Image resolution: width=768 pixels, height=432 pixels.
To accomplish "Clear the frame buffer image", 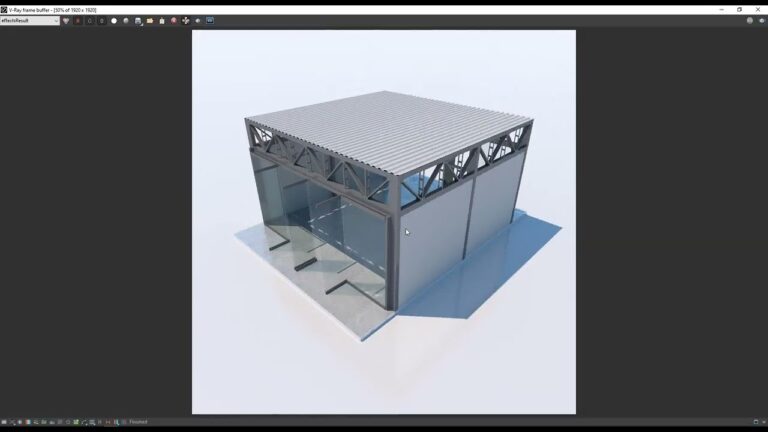I will 162,20.
